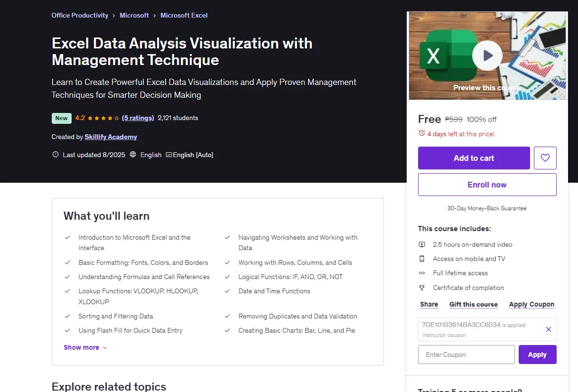The image size is (578, 392).
Task: Click the Share link
Action: tap(429, 304)
